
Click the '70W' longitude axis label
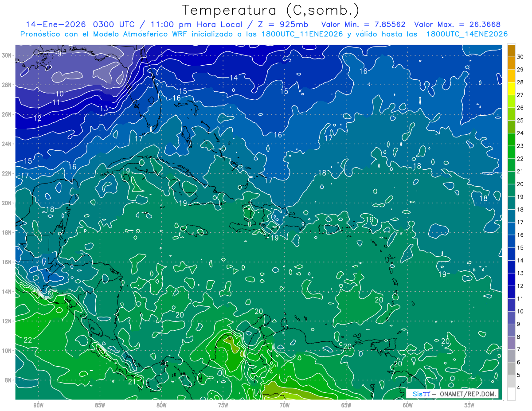pyautogui.click(x=285, y=405)
